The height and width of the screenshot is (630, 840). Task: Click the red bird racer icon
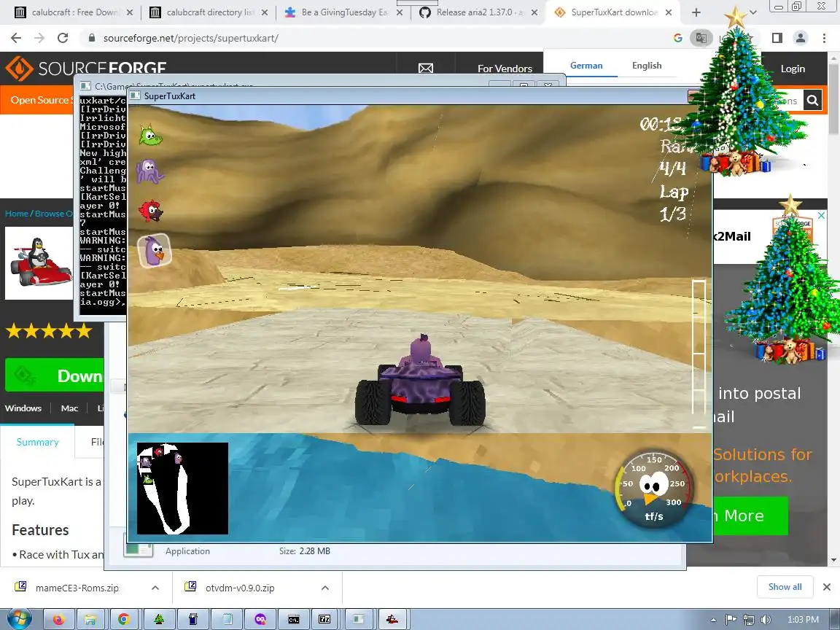[x=150, y=211]
